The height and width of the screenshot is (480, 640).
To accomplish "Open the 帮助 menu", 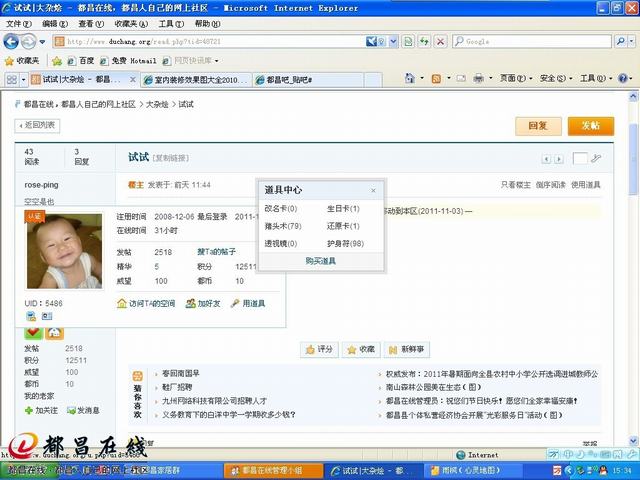I will coord(207,24).
